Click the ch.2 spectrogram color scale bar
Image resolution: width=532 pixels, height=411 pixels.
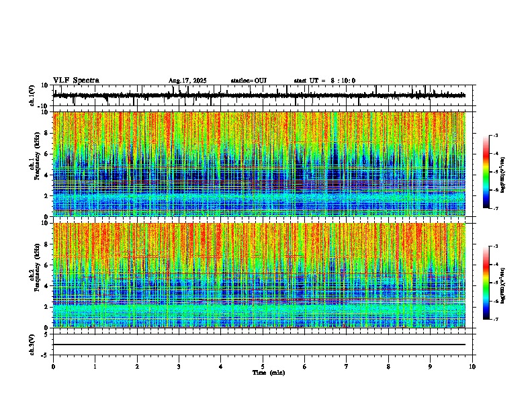(486, 283)
